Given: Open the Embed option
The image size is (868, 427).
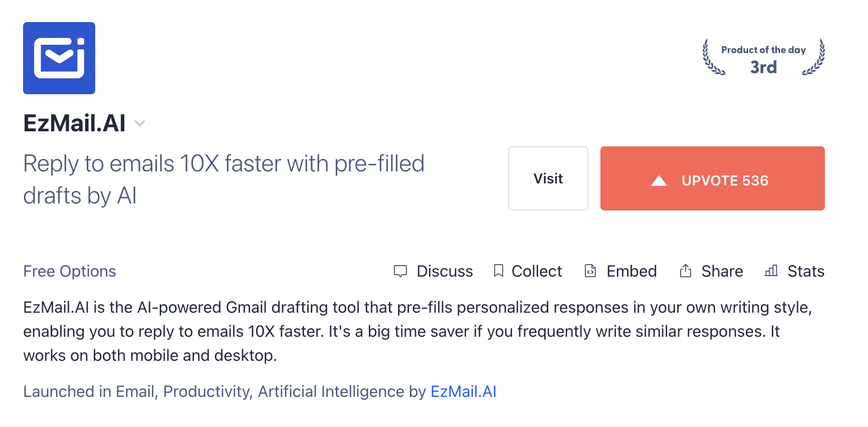Looking at the screenshot, I should [x=631, y=271].
